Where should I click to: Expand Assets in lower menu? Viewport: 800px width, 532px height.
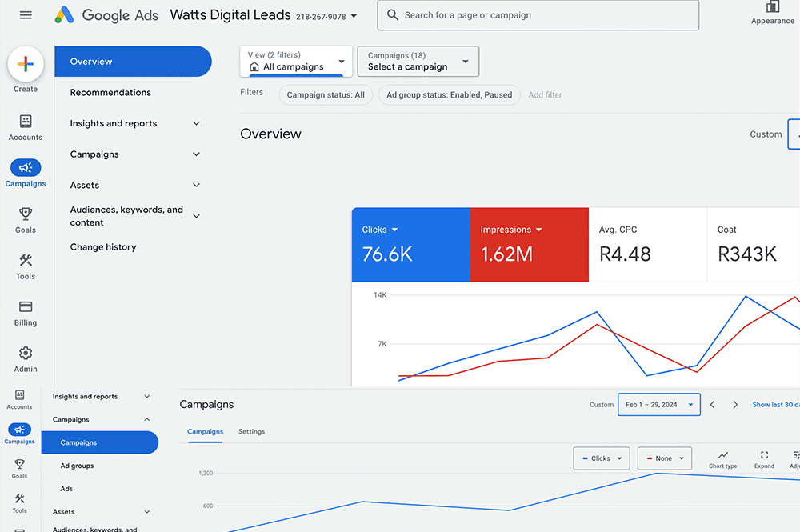tap(147, 511)
